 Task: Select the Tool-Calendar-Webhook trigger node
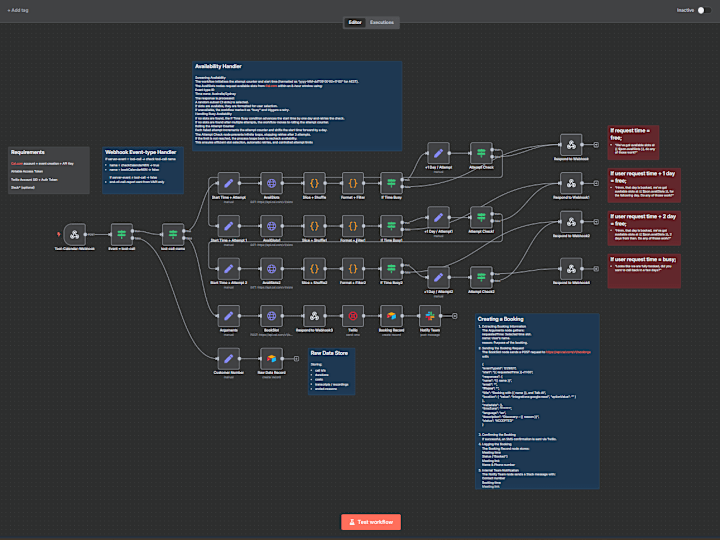click(x=74, y=235)
